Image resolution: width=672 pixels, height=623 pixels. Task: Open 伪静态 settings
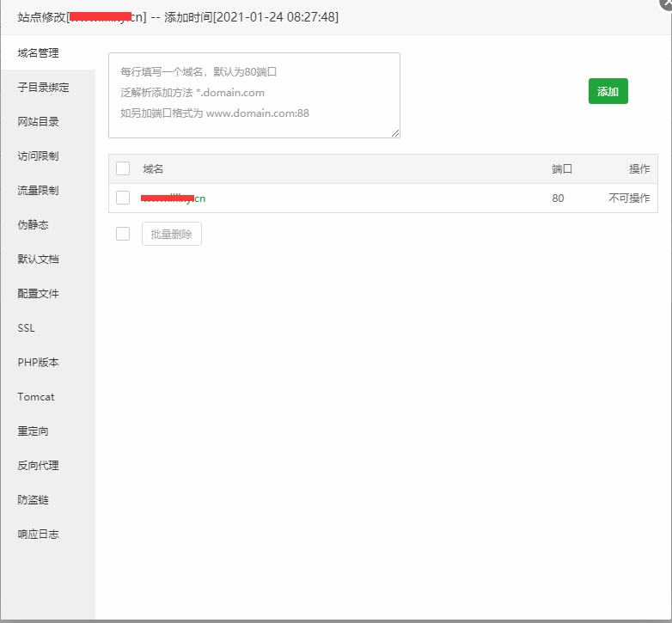(48, 224)
